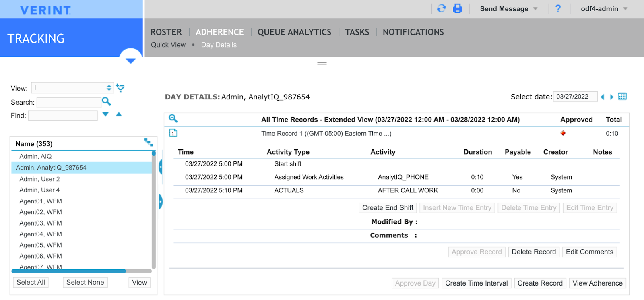Click Edit Time Entry button
Image resolution: width=644 pixels, height=300 pixels.
[590, 208]
